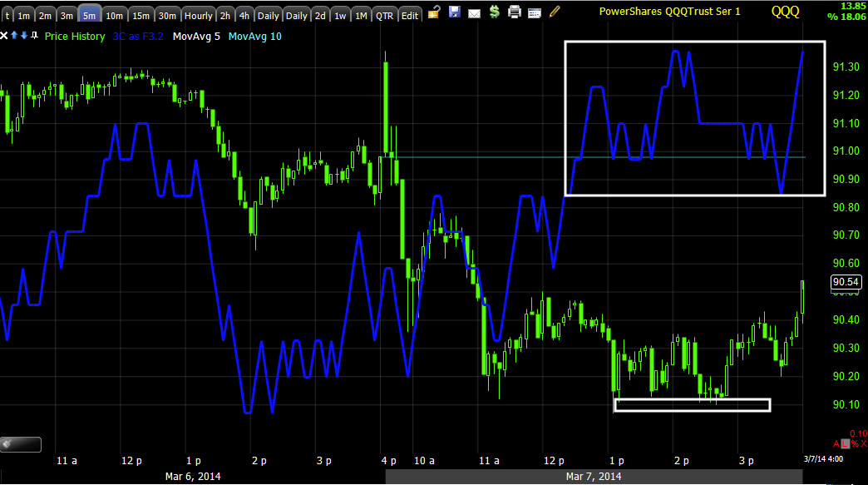Screen dimensions: 868x485
Task: Switch to the Hourly timeframe tab
Action: (x=198, y=16)
